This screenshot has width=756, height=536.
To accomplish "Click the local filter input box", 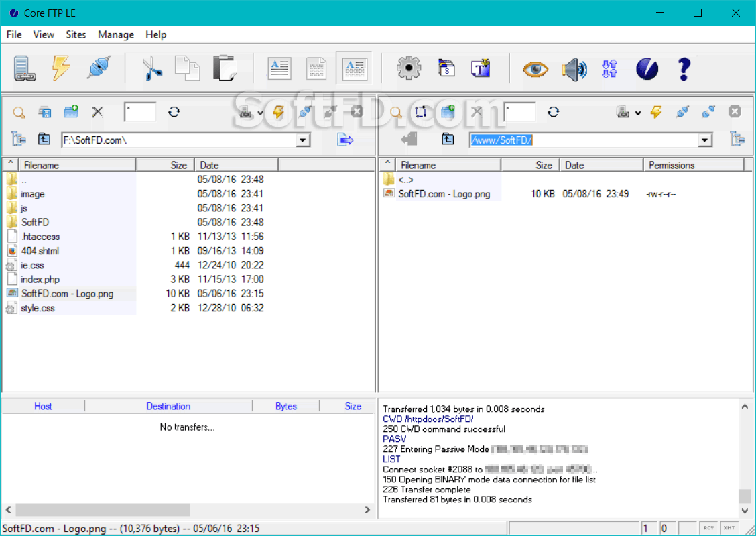I will tap(140, 112).
